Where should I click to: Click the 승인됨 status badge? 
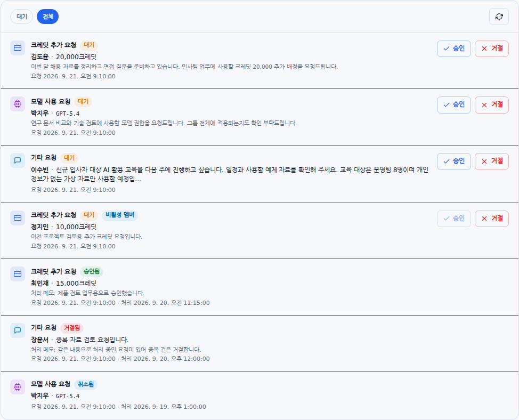click(x=92, y=271)
